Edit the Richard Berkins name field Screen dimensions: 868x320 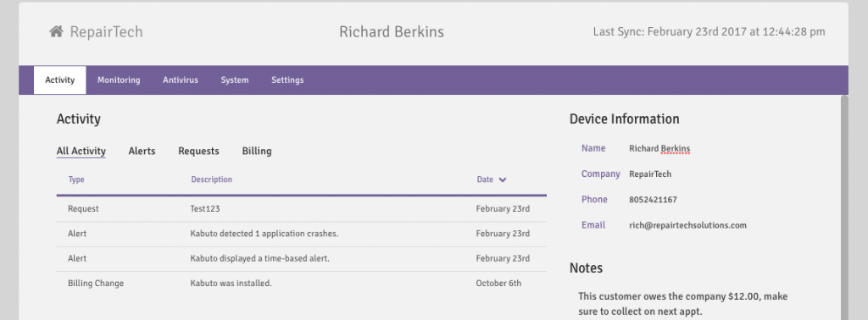[659, 149]
